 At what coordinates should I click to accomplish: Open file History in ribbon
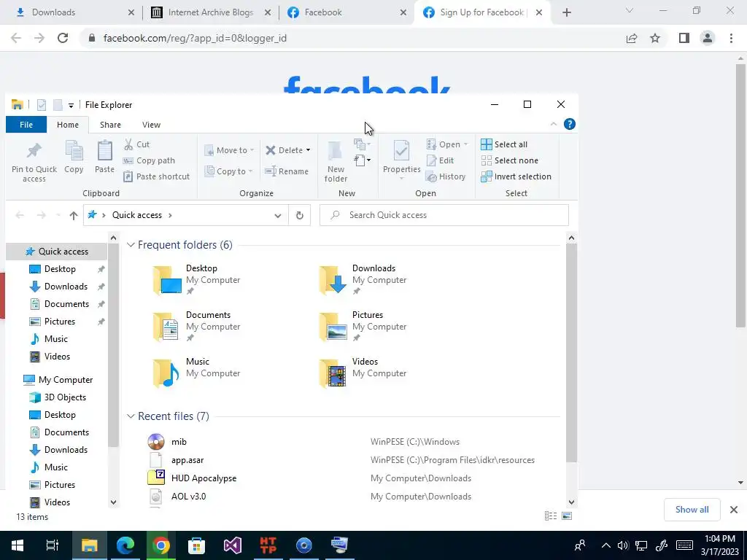pos(446,176)
